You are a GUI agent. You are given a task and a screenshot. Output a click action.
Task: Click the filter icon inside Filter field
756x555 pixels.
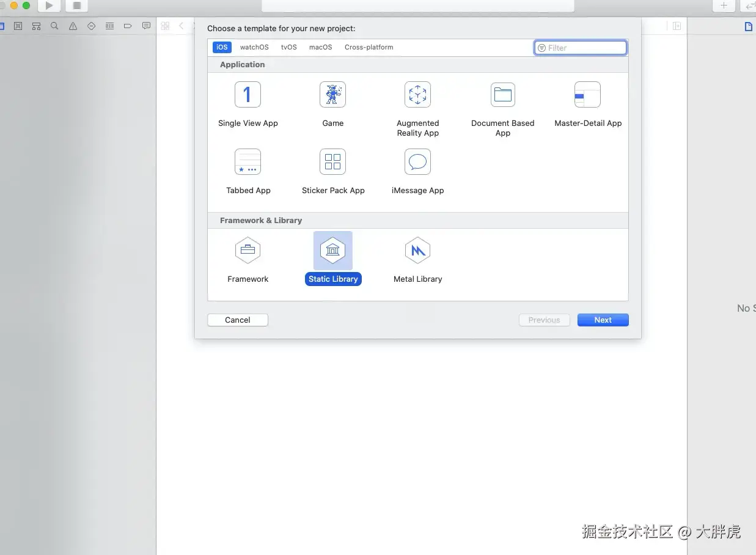[x=541, y=48]
